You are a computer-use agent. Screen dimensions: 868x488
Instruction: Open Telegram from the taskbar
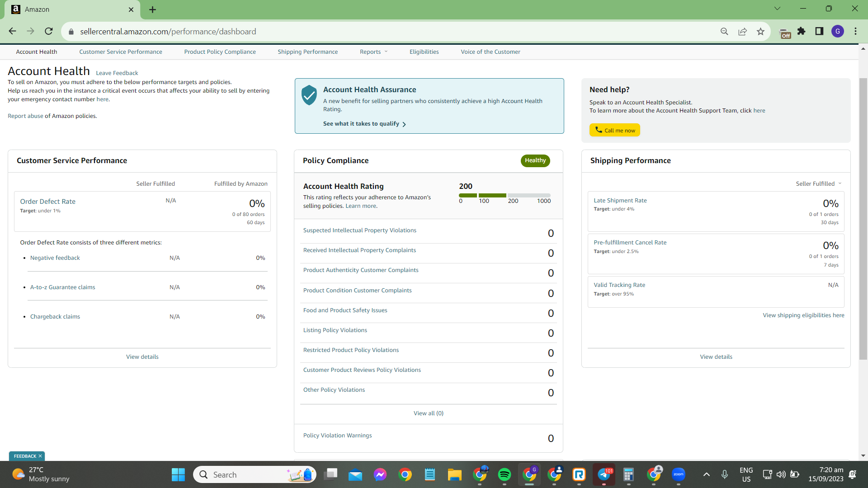tap(604, 474)
